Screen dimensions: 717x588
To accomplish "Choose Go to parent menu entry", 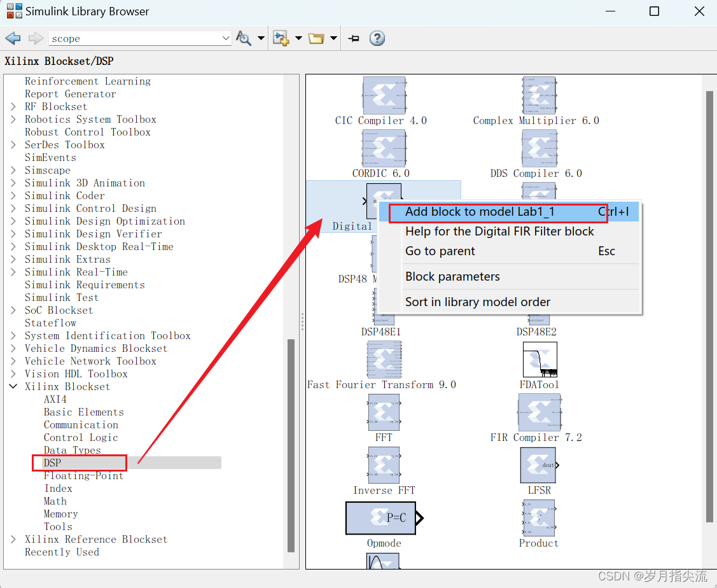I will point(510,251).
